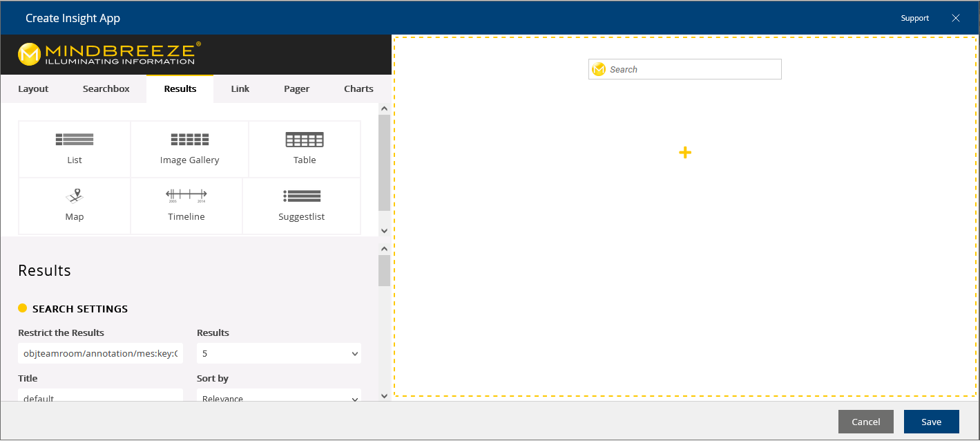
Task: Click the yellow plus icon in preview
Action: (x=685, y=153)
